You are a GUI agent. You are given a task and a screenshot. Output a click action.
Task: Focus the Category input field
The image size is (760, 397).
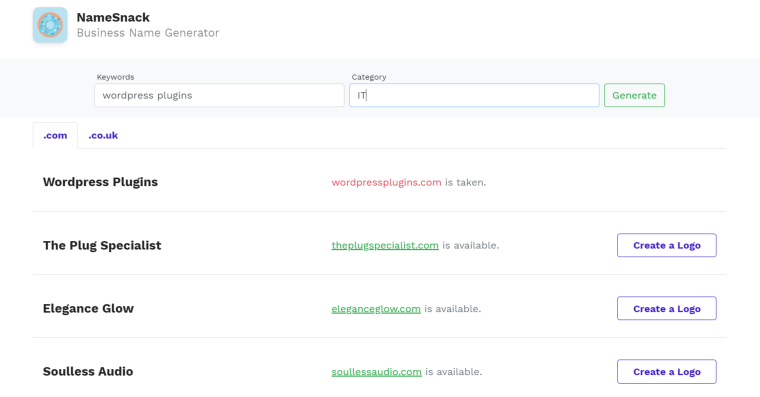(474, 95)
